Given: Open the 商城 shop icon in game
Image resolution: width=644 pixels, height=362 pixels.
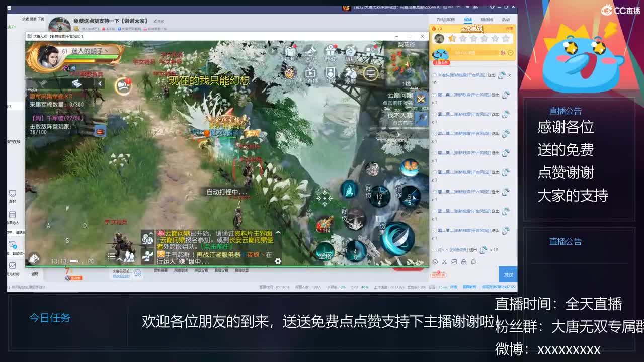Looking at the screenshot, I should 330,53.
